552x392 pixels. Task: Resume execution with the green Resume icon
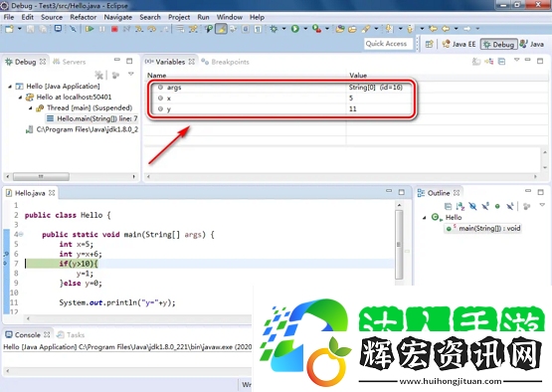pyautogui.click(x=90, y=29)
